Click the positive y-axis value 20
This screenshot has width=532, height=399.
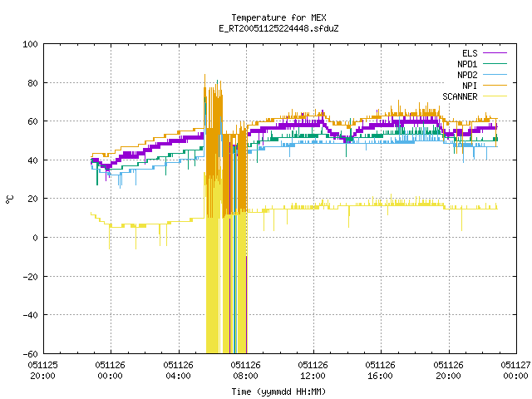pyautogui.click(x=32, y=199)
